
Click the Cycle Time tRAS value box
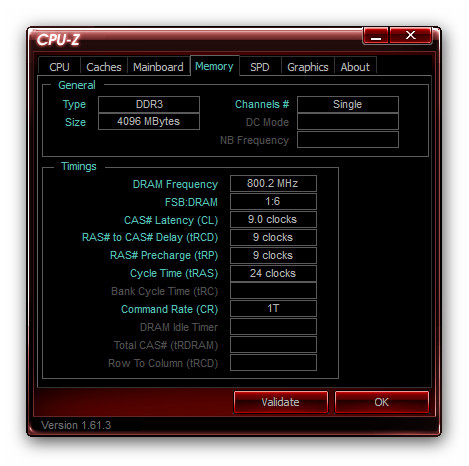[x=273, y=273]
